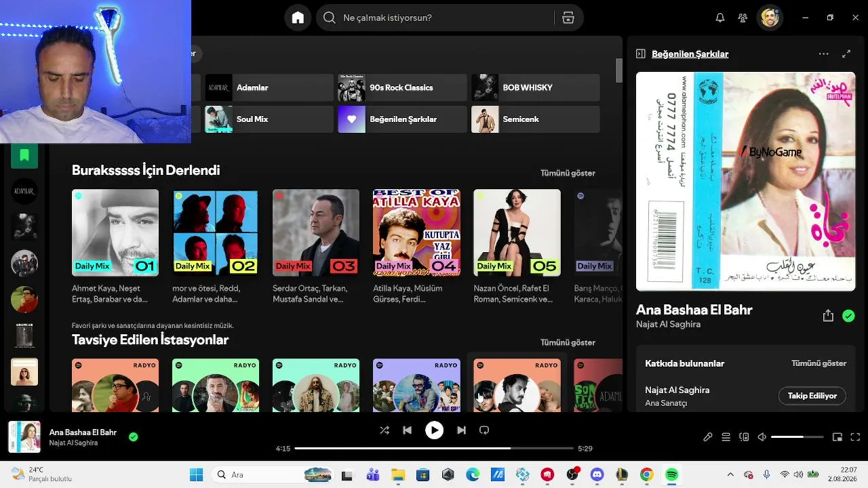
Task: Open the Windows Start menu
Action: pos(196,474)
